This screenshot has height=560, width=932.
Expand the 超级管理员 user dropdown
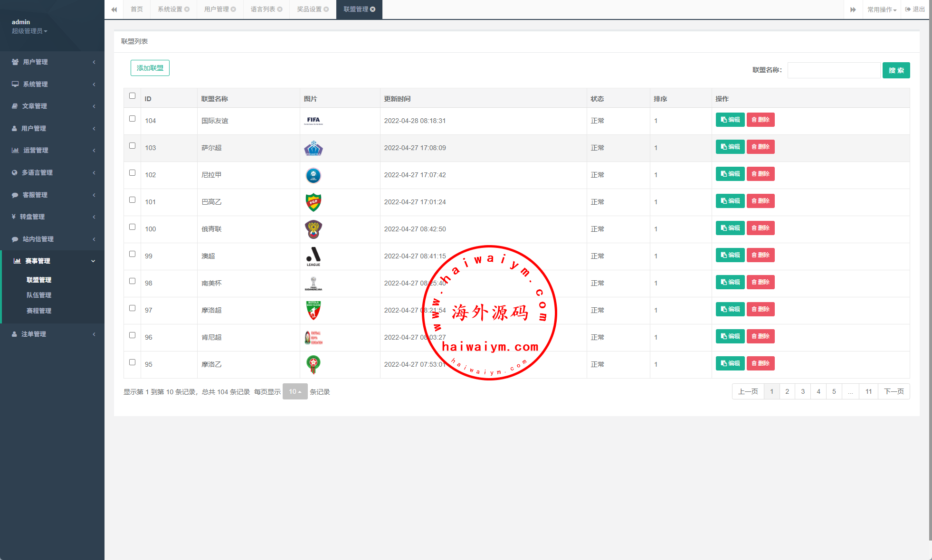pyautogui.click(x=29, y=31)
